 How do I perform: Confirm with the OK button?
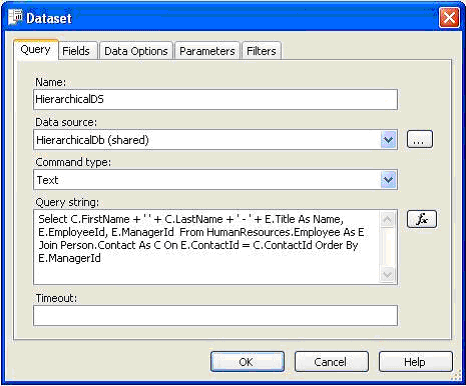click(247, 362)
